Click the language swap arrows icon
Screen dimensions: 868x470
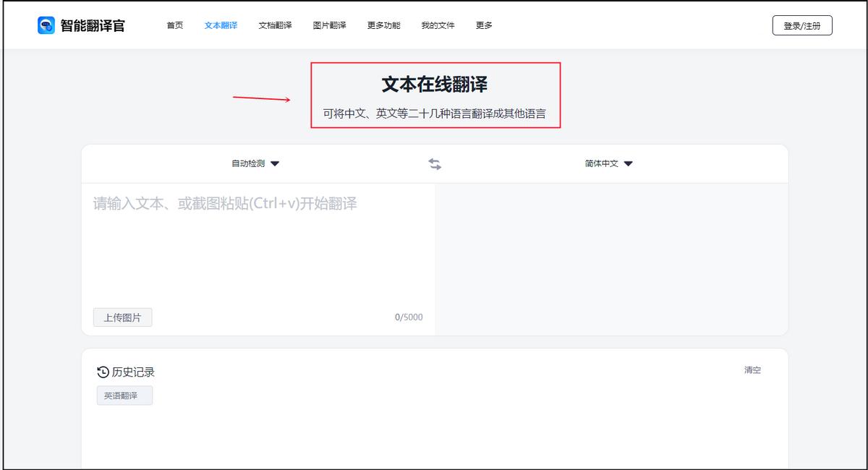click(434, 163)
